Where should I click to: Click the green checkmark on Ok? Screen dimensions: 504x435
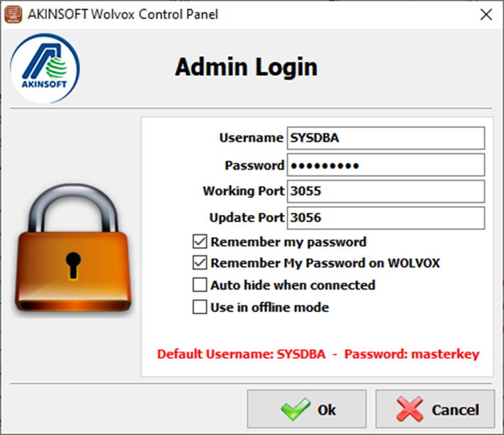[294, 409]
